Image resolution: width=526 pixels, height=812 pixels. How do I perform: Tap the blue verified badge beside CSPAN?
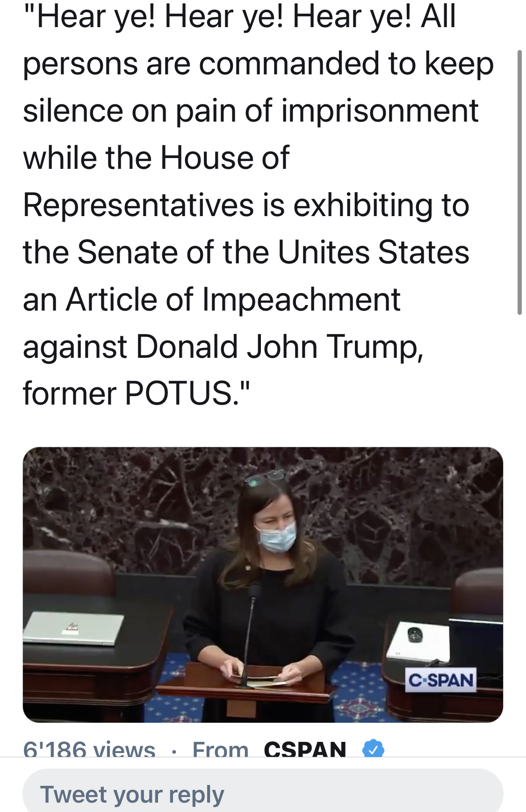coord(373,749)
